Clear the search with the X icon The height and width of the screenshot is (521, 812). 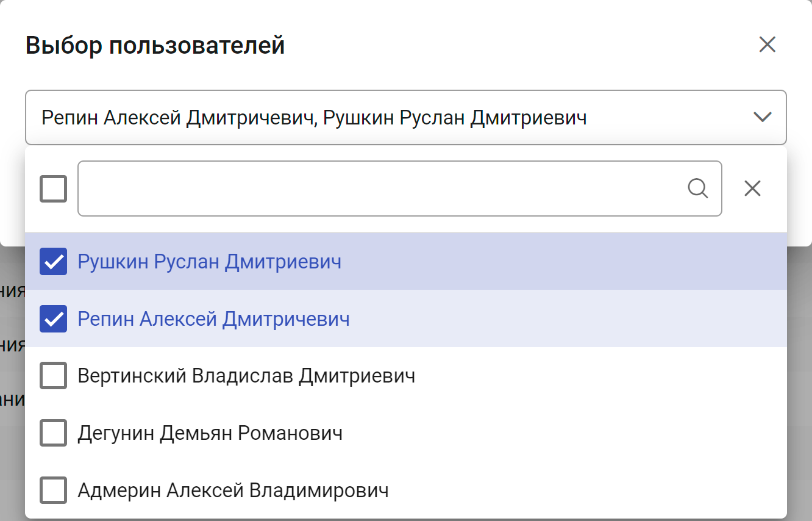[753, 189]
